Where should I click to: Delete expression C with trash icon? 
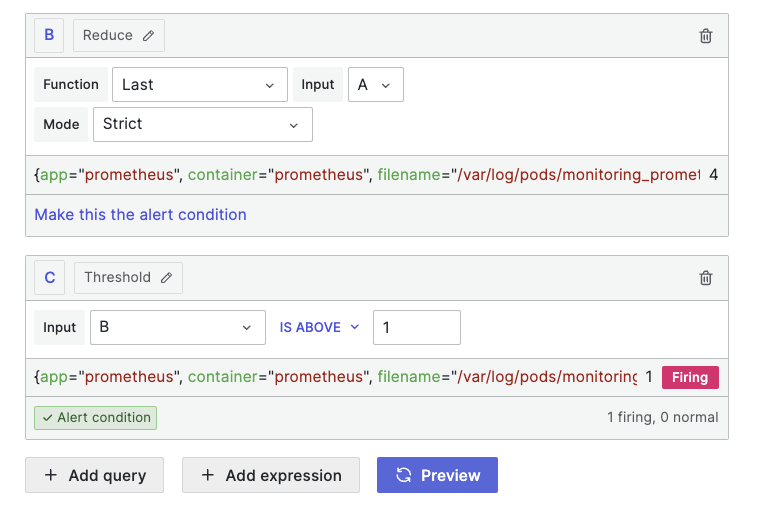(x=705, y=278)
